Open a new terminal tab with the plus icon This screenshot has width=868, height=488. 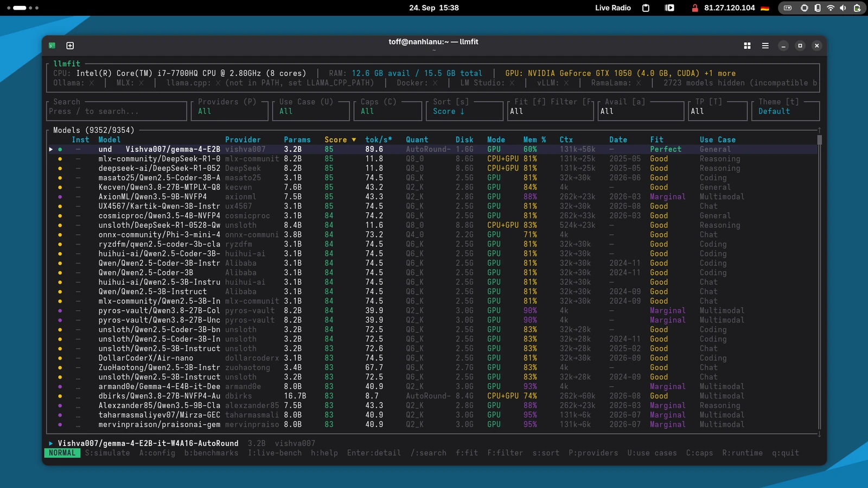(70, 46)
